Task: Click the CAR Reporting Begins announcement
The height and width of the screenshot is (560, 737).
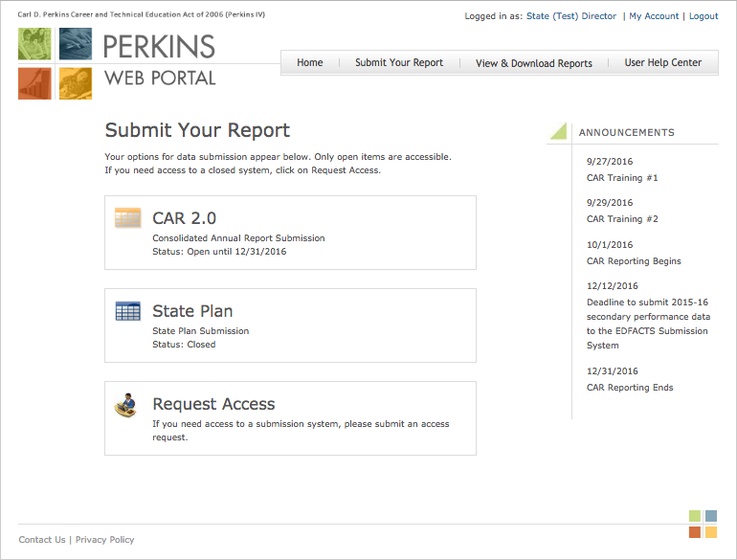Action: (634, 261)
